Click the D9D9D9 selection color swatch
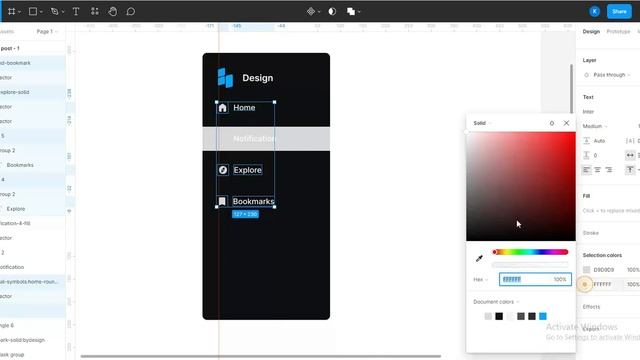Image resolution: width=640 pixels, height=360 pixels. [x=587, y=270]
